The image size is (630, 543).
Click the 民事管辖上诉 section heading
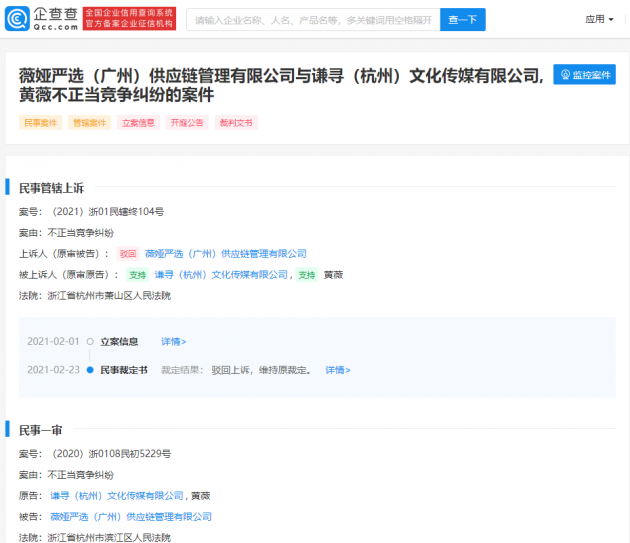click(51, 188)
